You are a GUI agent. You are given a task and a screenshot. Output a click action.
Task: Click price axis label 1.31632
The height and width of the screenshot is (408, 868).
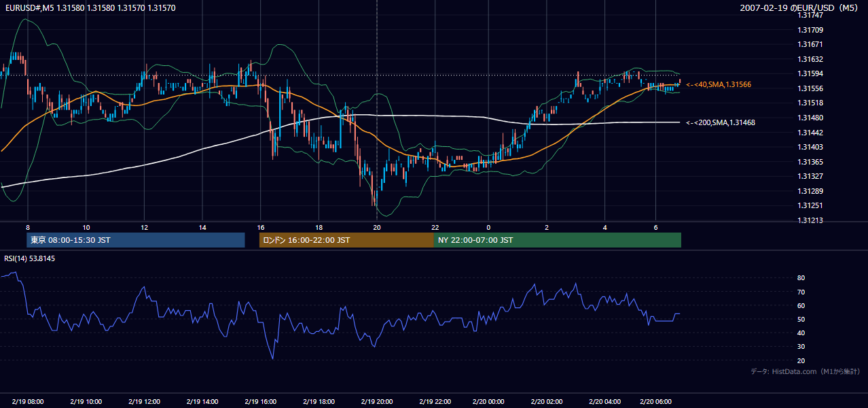tap(811, 59)
